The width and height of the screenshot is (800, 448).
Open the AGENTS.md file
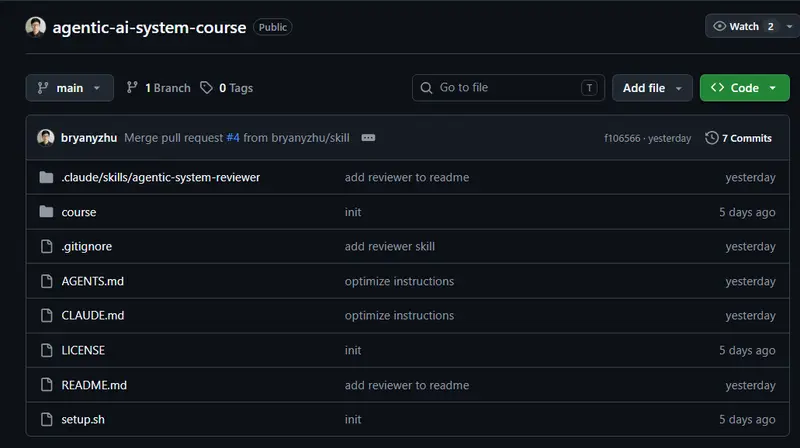tap(92, 281)
